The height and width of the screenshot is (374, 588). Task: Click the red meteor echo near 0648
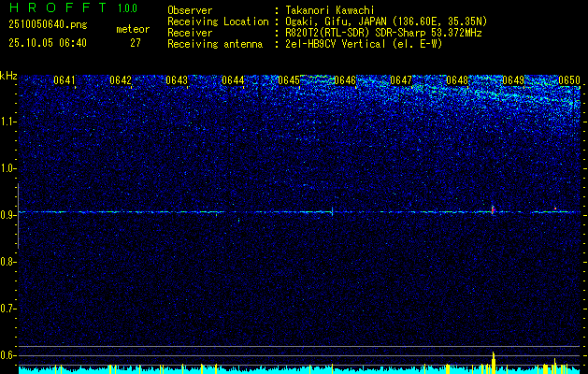click(x=494, y=210)
